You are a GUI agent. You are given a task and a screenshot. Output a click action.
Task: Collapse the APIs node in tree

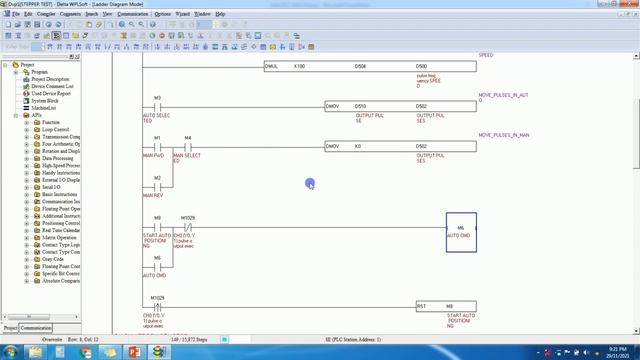coord(16,116)
